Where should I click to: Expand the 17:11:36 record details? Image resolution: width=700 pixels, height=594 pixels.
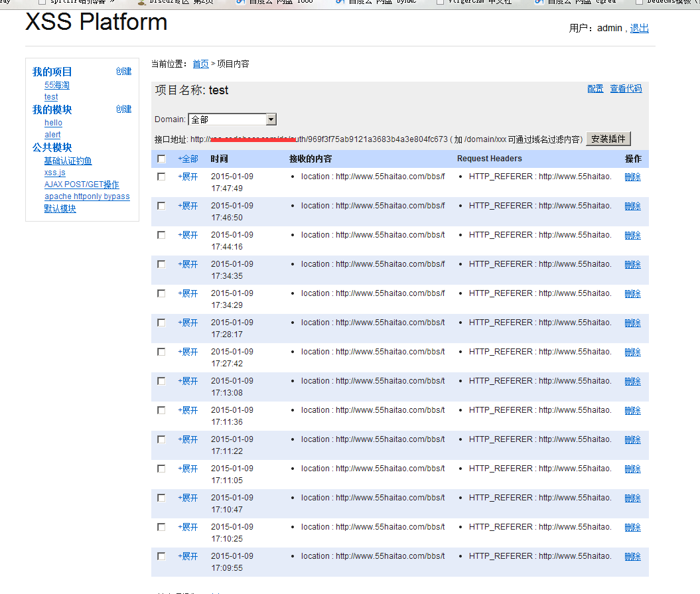[x=188, y=410]
